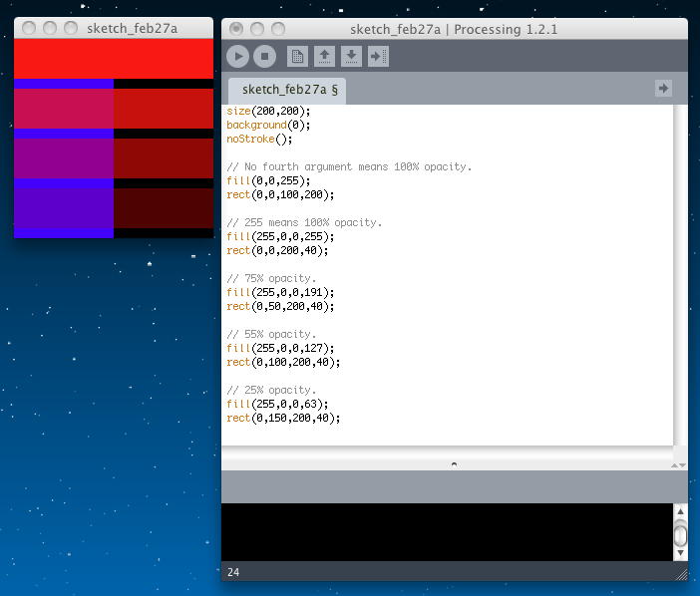Click the console scrollbar down arrow
The width and height of the screenshot is (700, 596).
pos(680,552)
